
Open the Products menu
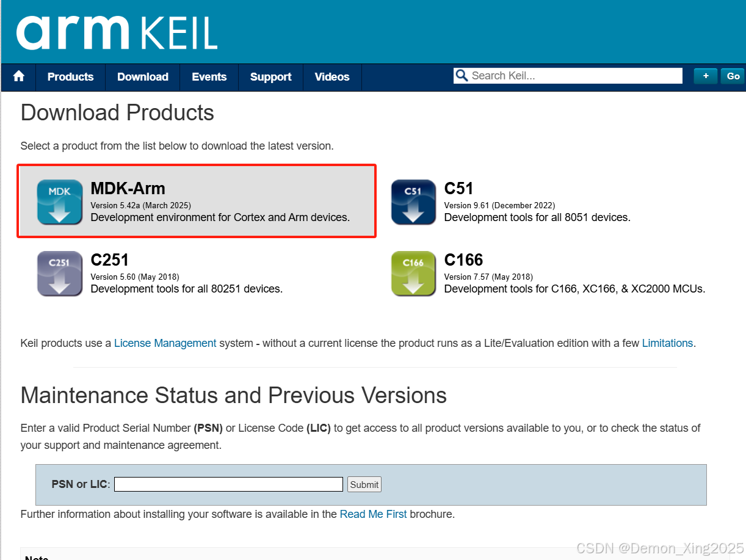tap(70, 77)
